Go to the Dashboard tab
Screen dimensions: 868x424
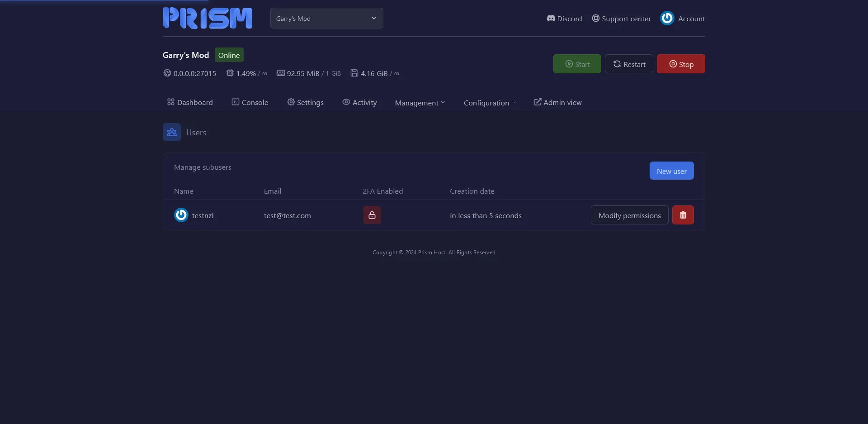(190, 103)
